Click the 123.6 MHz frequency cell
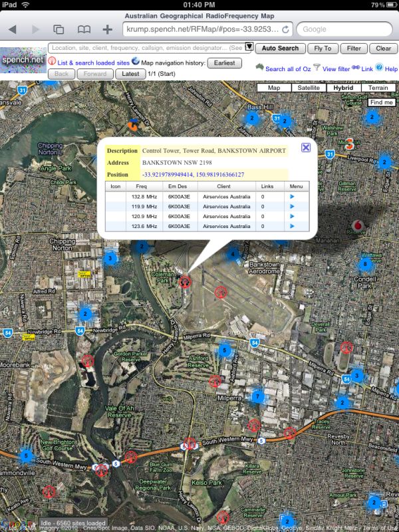The width and height of the screenshot is (399, 532). pos(144,226)
